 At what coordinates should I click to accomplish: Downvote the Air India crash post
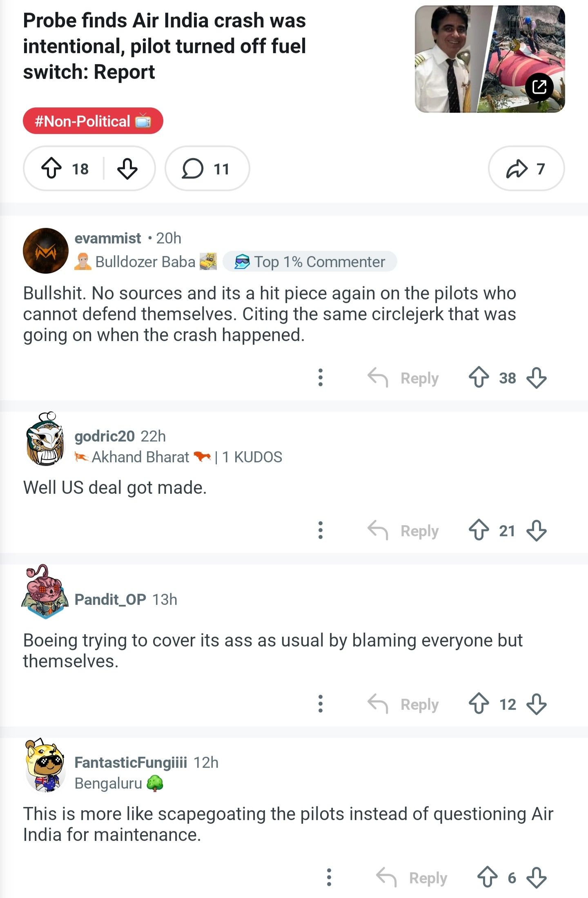point(127,168)
